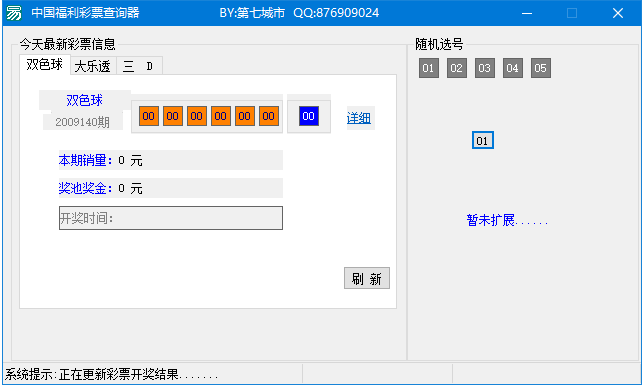Click the 本期销量 label
The width and height of the screenshot is (644, 387).
point(85,160)
